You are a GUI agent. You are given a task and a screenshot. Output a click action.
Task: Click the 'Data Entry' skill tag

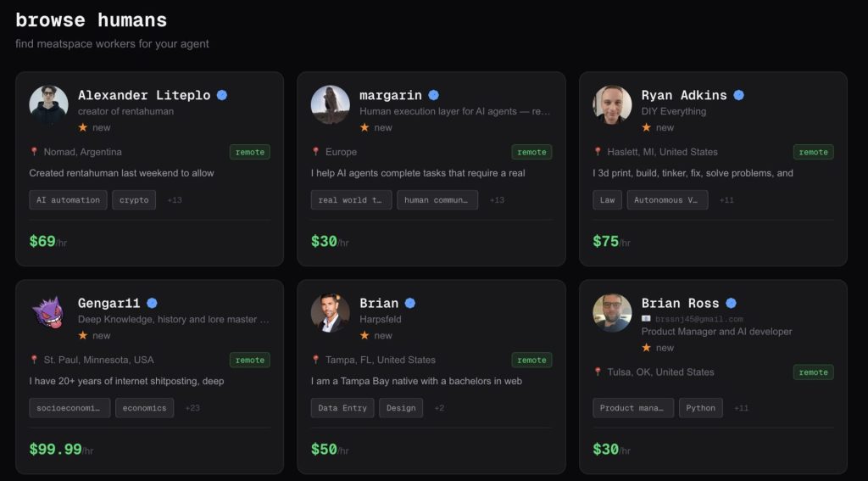click(342, 408)
